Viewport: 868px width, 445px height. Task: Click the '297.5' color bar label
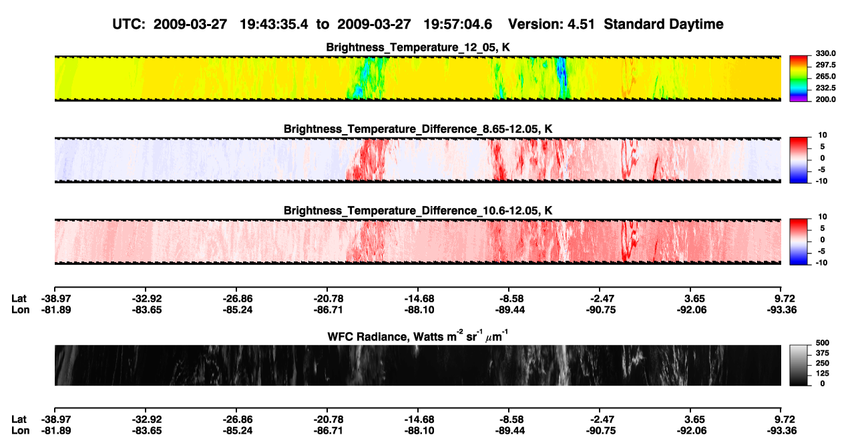tap(825, 65)
